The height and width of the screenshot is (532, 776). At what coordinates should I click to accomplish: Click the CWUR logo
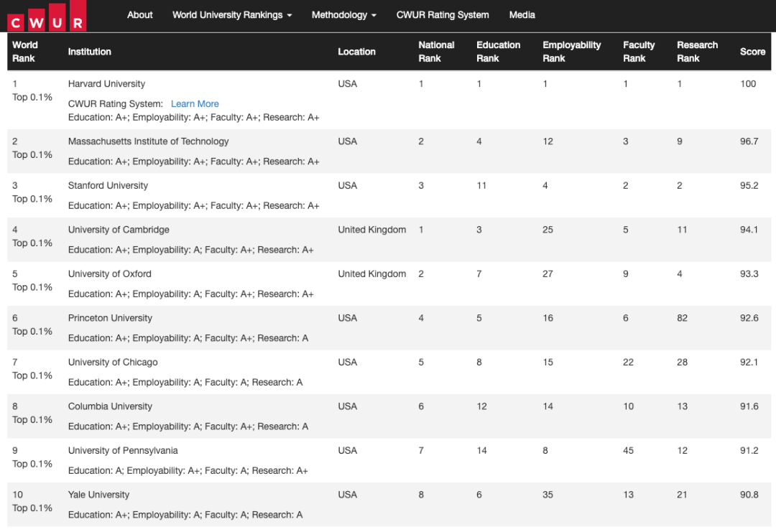pos(47,17)
